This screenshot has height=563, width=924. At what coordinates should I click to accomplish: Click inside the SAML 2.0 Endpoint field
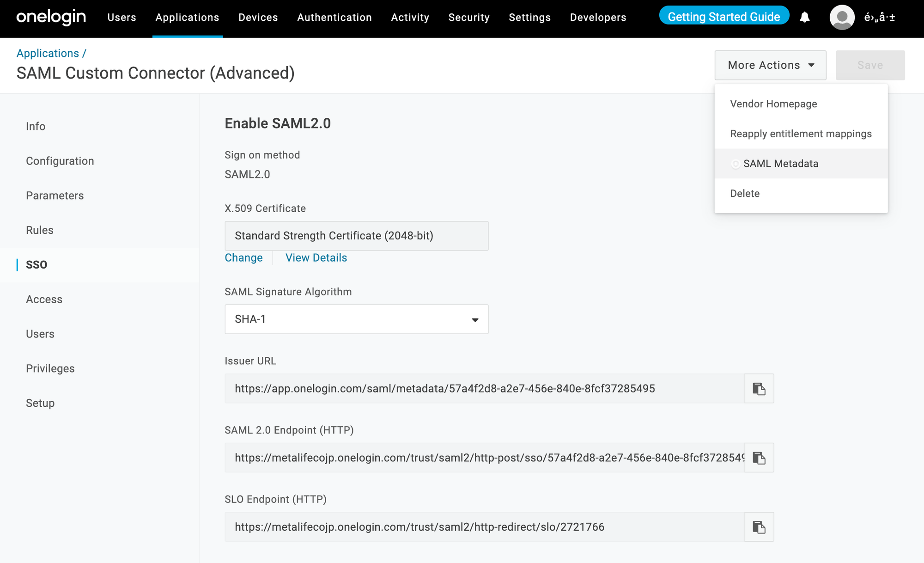485,458
